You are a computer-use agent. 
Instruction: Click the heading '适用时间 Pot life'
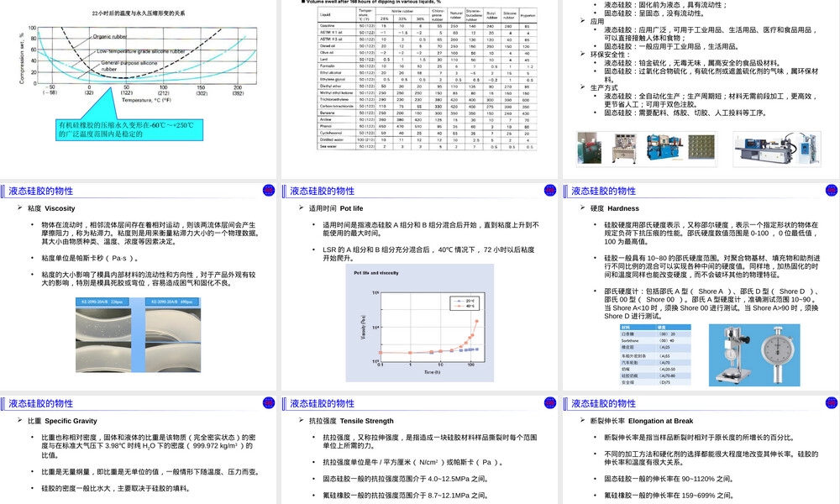[336, 208]
